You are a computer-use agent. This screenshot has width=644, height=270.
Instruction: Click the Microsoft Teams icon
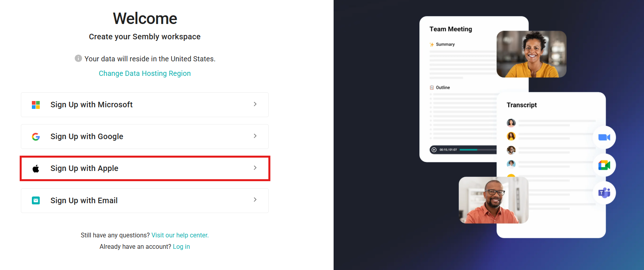(604, 193)
